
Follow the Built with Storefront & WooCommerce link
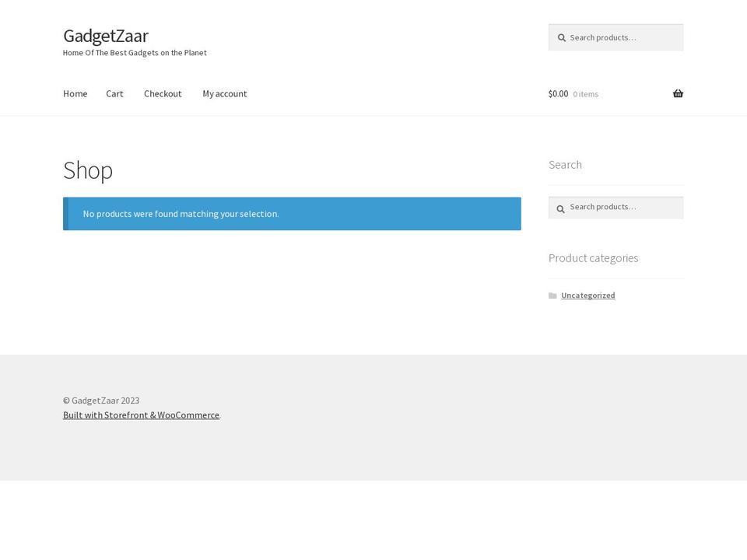pyautogui.click(x=141, y=415)
